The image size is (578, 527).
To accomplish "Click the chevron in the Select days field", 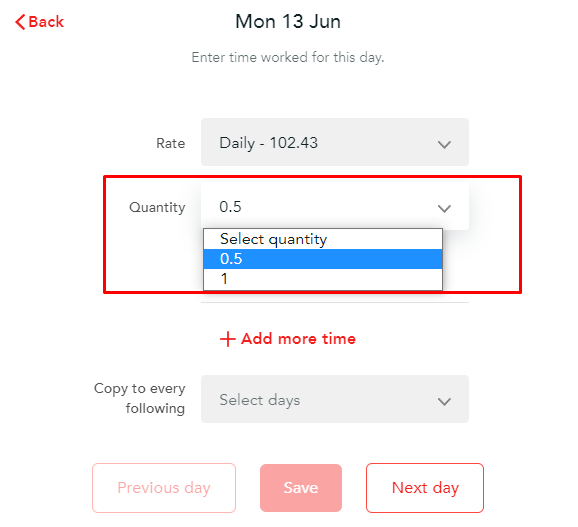I will (444, 401).
